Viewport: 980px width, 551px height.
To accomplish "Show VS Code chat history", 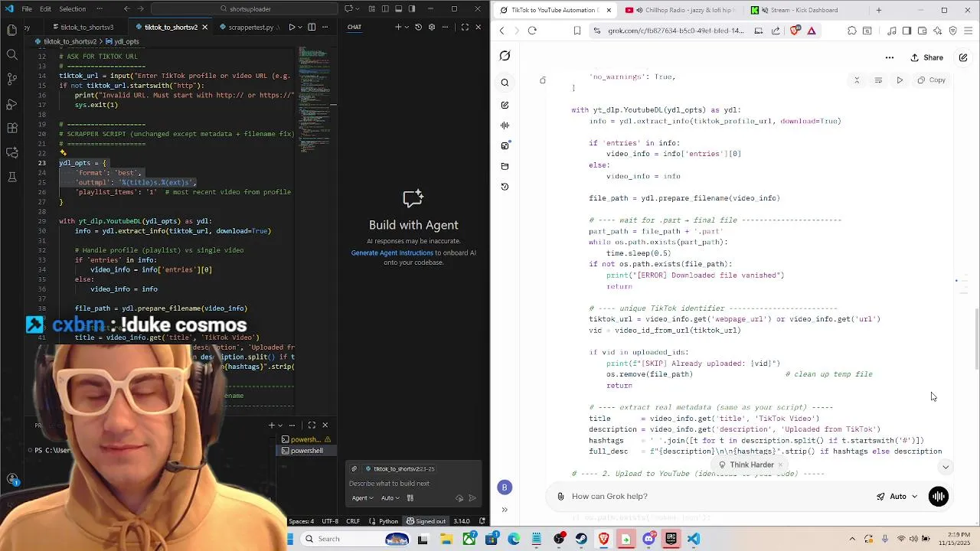I will (418, 27).
